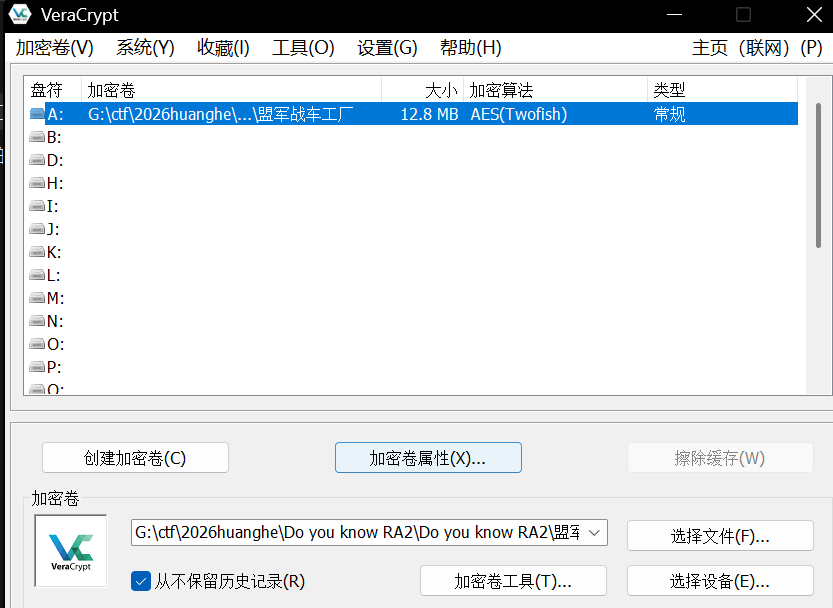Click the VeraCrypt title bar logo icon
Image resolution: width=833 pixels, height=608 pixels.
click(20, 14)
